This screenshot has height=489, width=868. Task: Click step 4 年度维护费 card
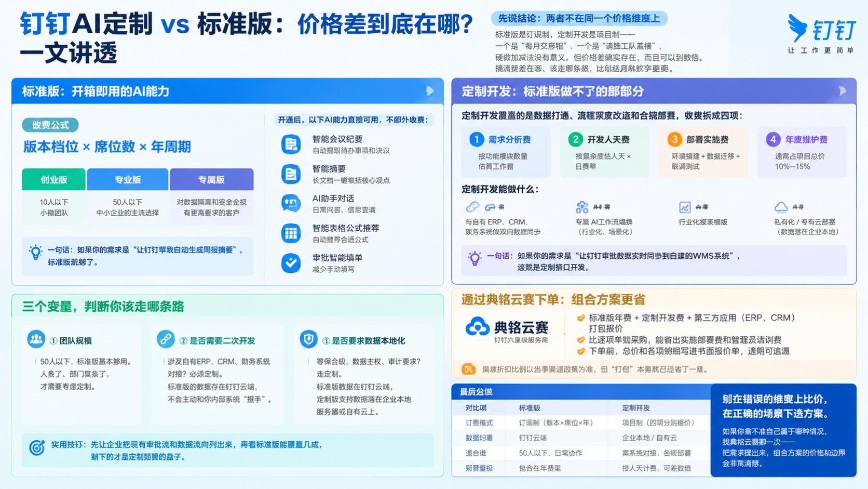pos(802,152)
